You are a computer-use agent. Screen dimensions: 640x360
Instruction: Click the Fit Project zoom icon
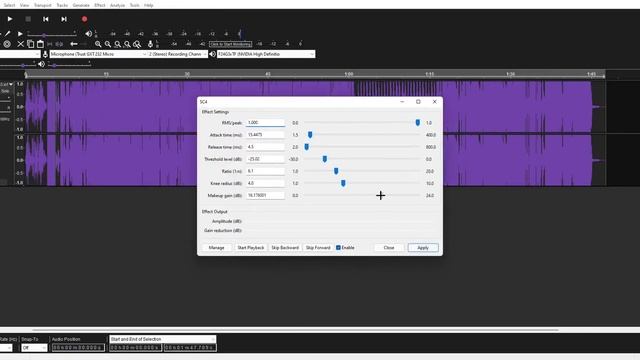[127, 44]
